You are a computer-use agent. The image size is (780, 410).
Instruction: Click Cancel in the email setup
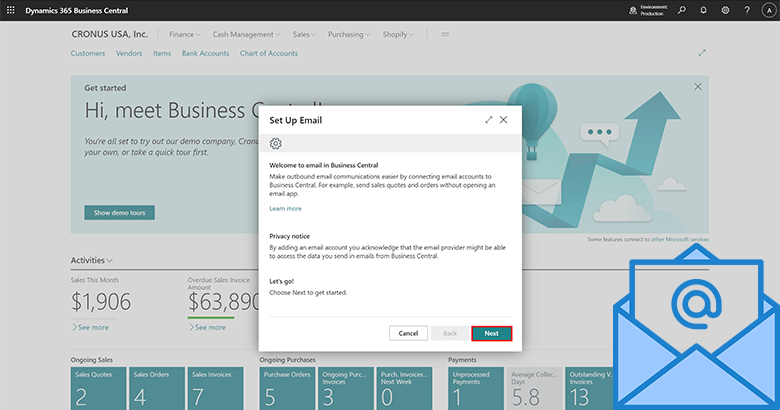(408, 333)
